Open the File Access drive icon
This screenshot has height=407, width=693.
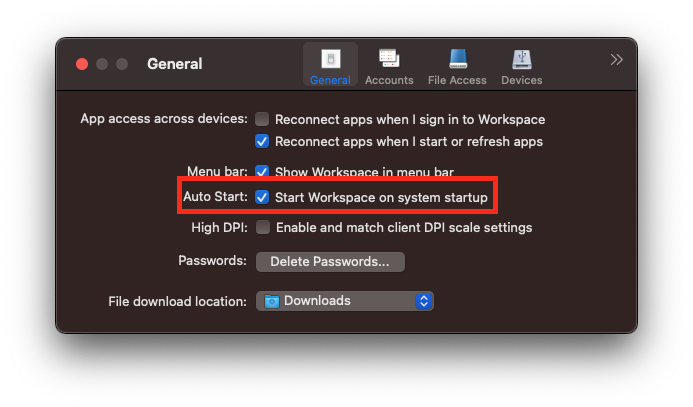[x=456, y=59]
